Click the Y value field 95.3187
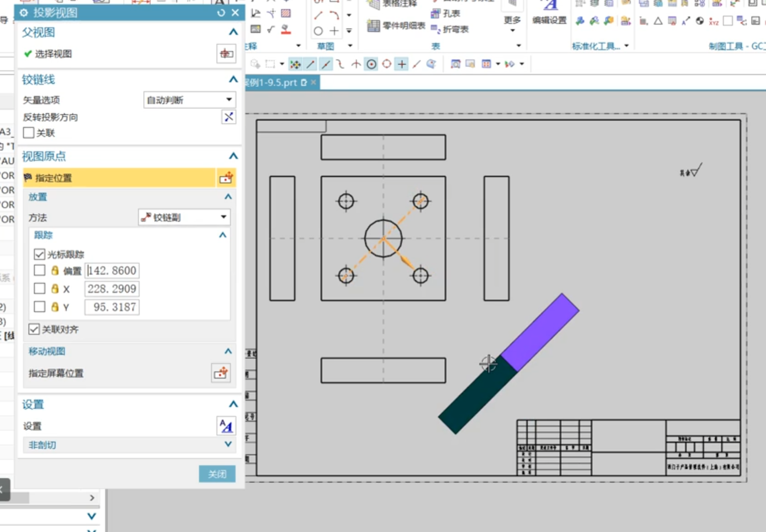 tap(112, 307)
